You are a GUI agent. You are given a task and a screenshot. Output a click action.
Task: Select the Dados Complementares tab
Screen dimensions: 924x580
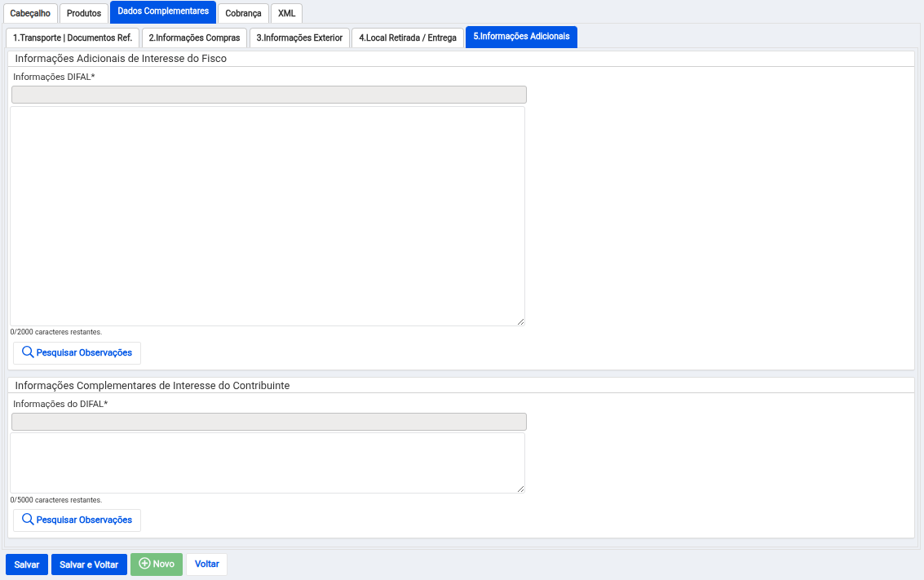(x=163, y=11)
